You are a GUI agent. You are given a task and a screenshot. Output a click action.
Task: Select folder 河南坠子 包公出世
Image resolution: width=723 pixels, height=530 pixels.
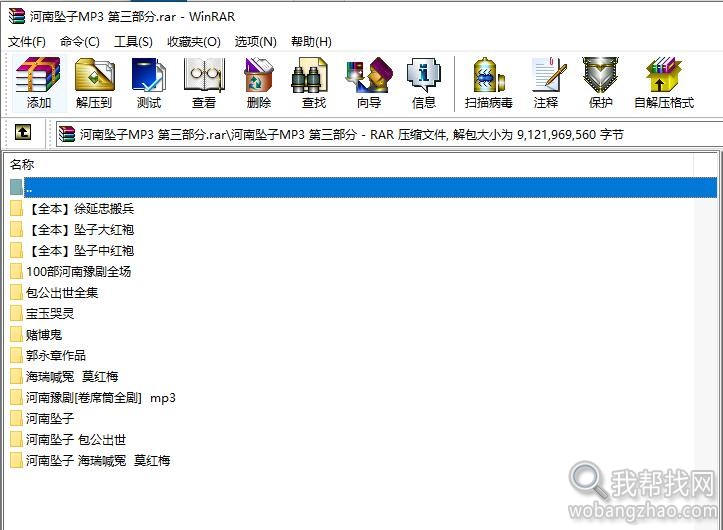coord(68,439)
